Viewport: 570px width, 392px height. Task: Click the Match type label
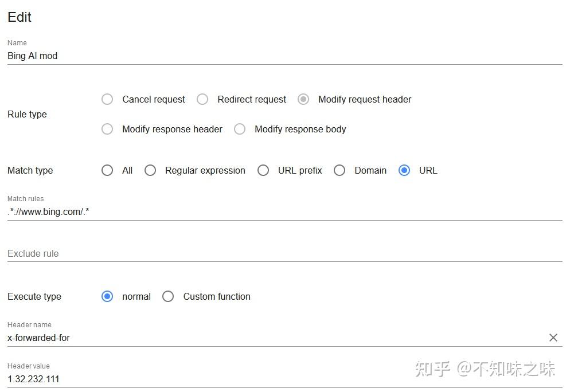(x=30, y=170)
